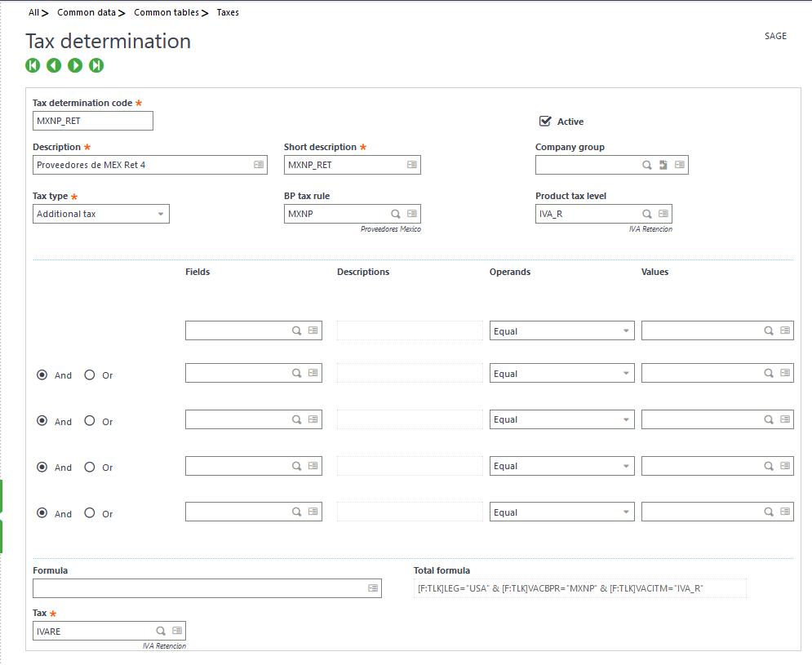Go to the next record
The height and width of the screenshot is (665, 812).
click(74, 65)
